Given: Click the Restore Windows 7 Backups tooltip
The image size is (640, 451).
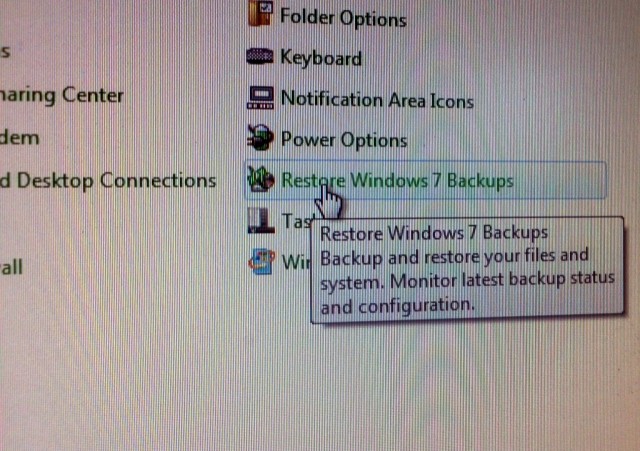Looking at the screenshot, I should click(x=467, y=270).
